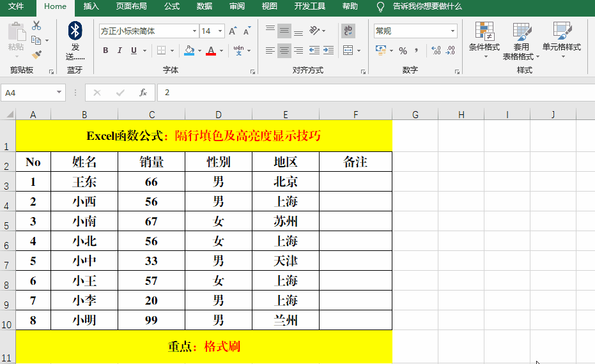
Task: Click the Cut scissors icon
Action: pyautogui.click(x=36, y=26)
